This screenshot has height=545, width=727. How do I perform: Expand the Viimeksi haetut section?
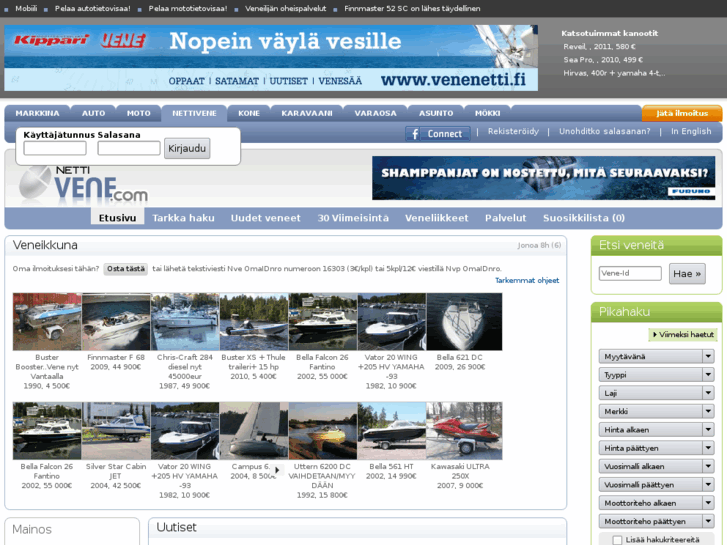[x=683, y=334]
